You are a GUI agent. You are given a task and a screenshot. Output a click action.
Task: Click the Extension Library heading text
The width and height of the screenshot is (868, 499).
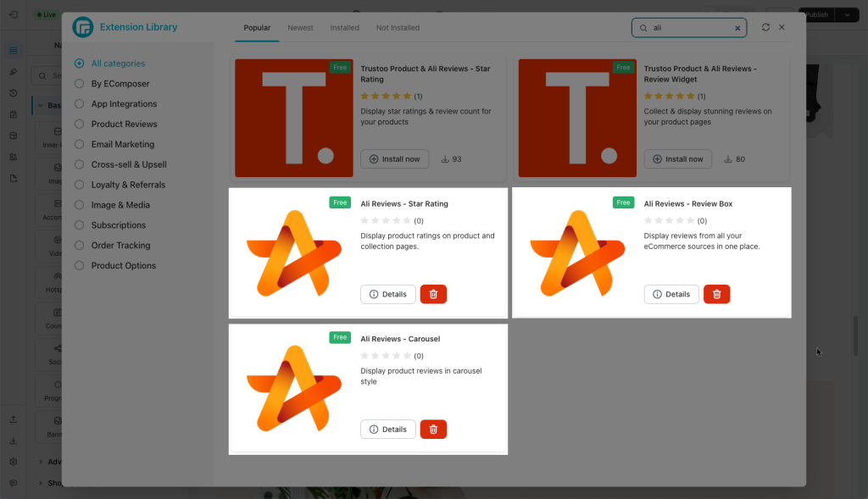138,27
